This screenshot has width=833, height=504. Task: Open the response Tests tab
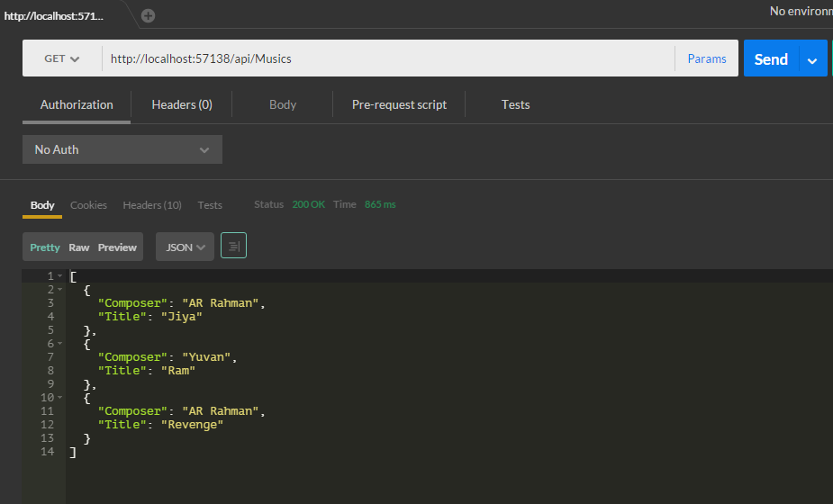tap(210, 205)
